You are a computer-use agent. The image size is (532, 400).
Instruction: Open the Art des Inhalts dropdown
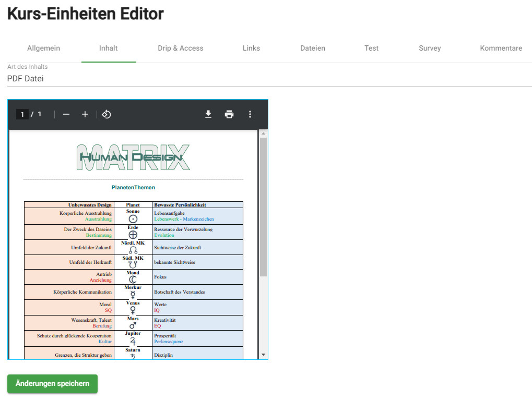coord(269,79)
